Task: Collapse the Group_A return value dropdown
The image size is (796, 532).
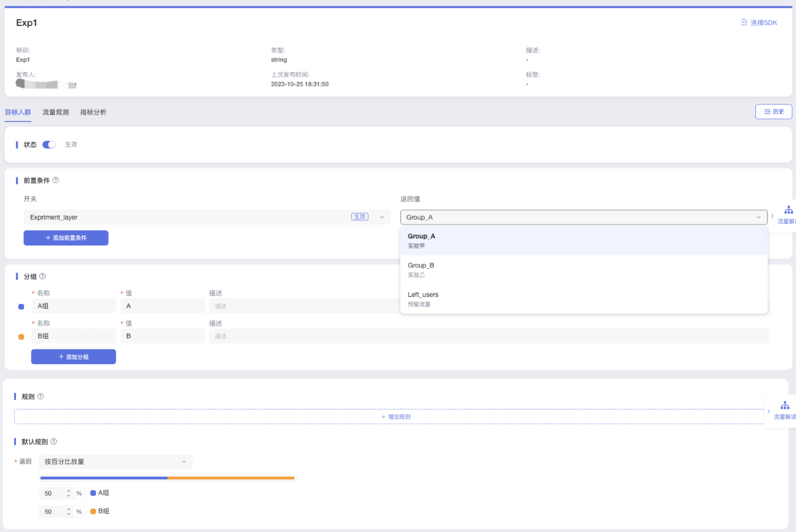Action: coord(584,217)
